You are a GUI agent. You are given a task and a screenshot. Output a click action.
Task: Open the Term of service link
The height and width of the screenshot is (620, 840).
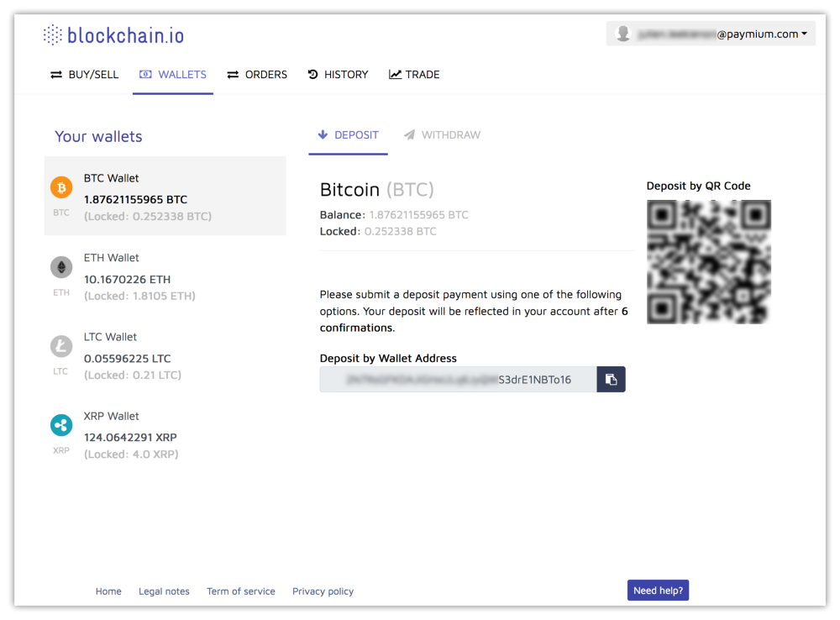(x=241, y=591)
